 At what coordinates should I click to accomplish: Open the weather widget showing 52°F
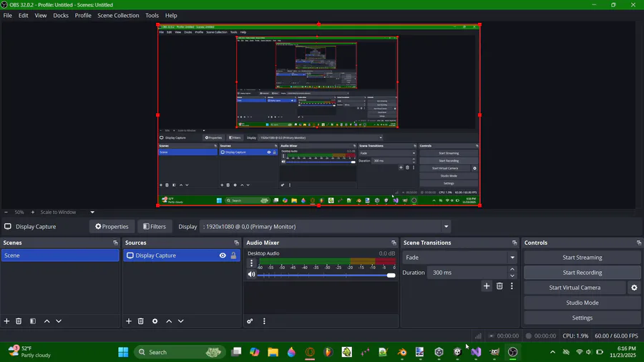[x=29, y=352]
